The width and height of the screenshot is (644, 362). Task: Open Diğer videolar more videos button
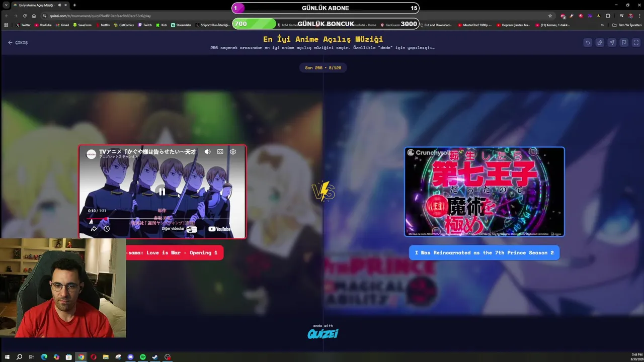coord(179,229)
